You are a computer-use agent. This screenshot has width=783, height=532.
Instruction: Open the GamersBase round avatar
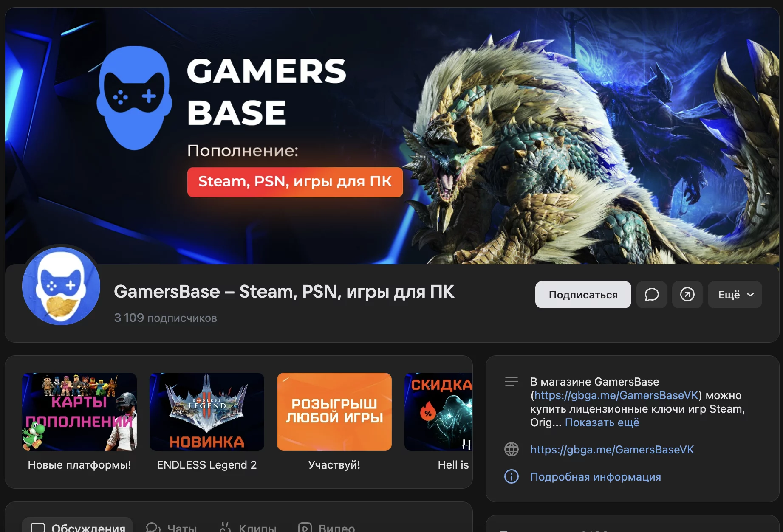pos(61,286)
